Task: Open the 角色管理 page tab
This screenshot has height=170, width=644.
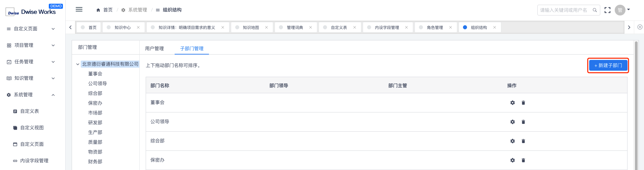Action: 435,28
